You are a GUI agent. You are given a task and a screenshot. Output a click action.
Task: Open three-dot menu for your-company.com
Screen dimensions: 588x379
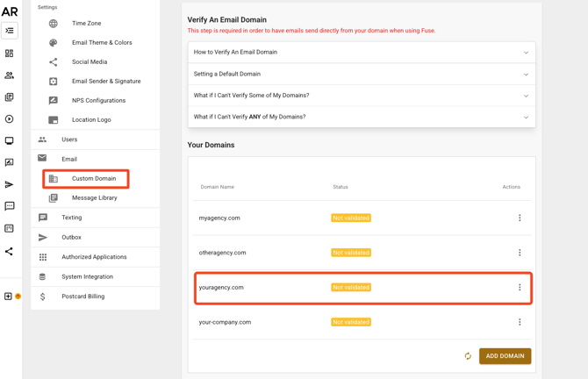pyautogui.click(x=520, y=322)
